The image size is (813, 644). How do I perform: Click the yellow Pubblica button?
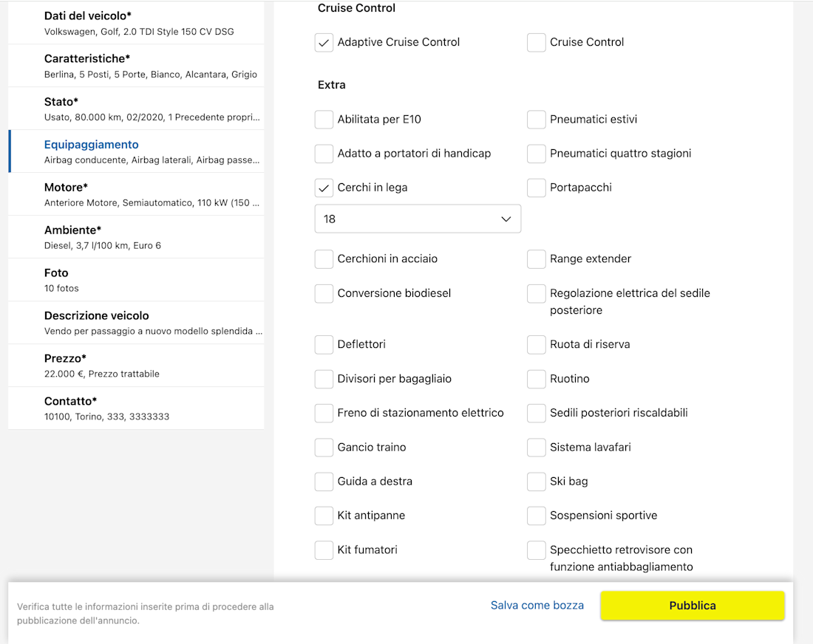tap(693, 606)
